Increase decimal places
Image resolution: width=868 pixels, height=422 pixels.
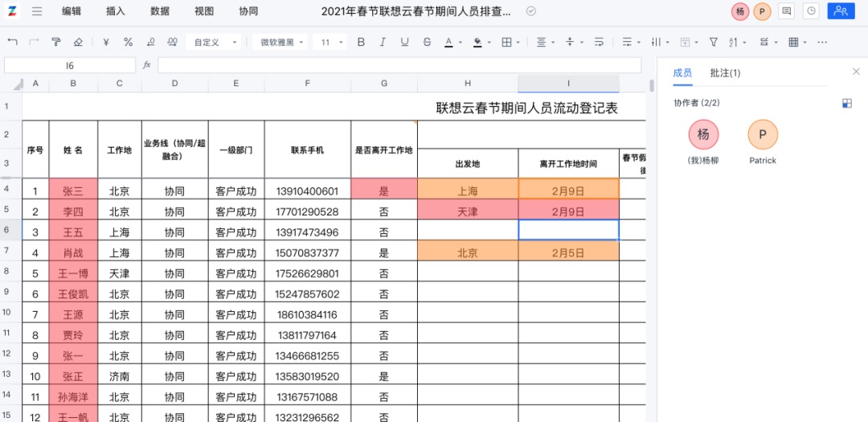point(172,42)
